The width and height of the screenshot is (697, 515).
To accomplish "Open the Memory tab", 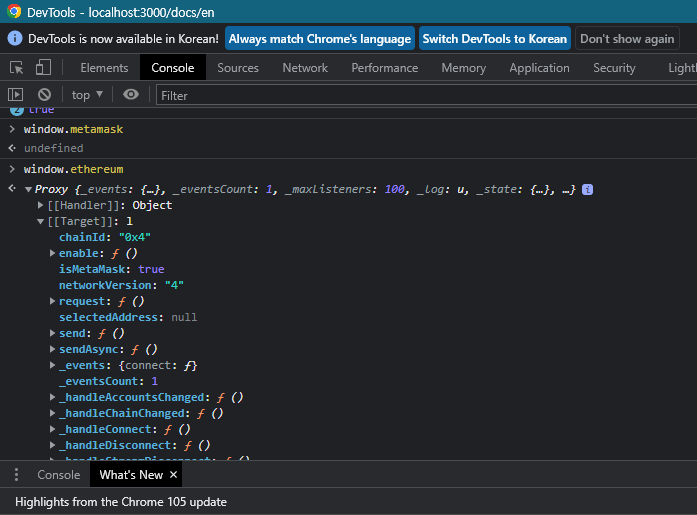I will click(x=463, y=68).
